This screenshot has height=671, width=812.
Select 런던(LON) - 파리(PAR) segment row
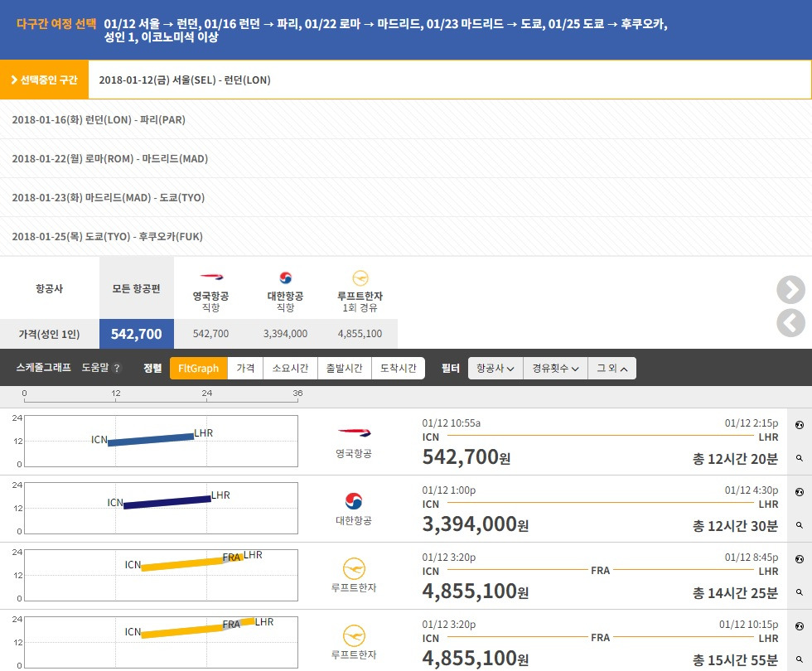pyautogui.click(x=406, y=119)
